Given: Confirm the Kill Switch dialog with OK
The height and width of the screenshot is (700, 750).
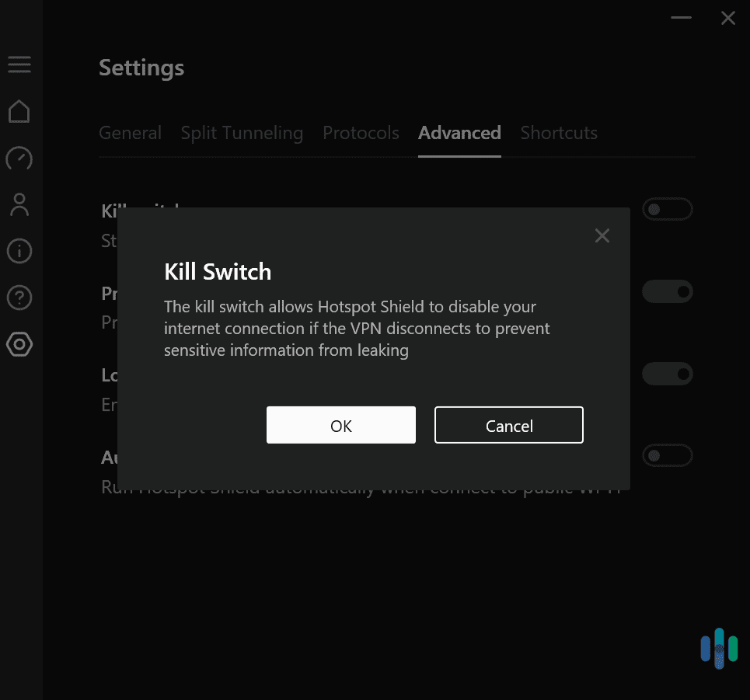Looking at the screenshot, I should (x=340, y=425).
